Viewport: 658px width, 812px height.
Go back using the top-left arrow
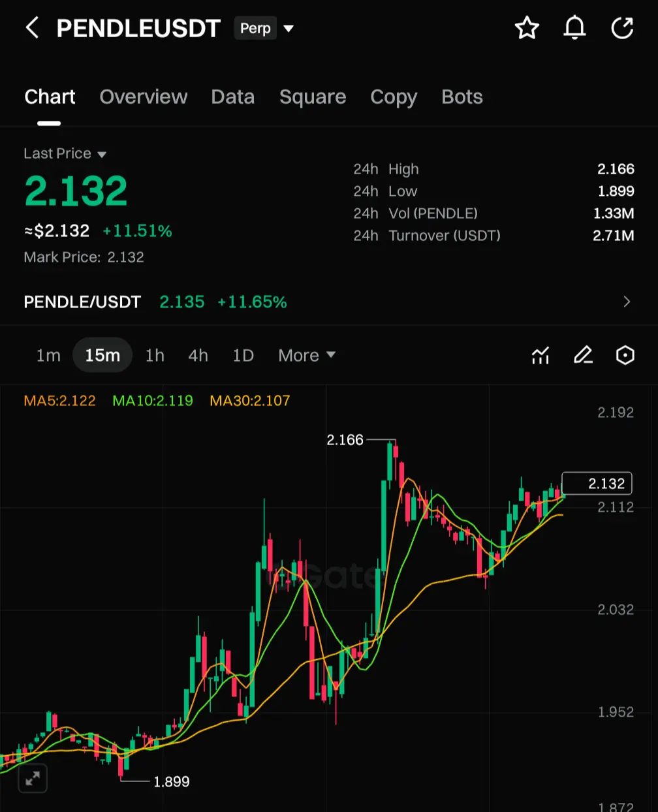(x=32, y=28)
